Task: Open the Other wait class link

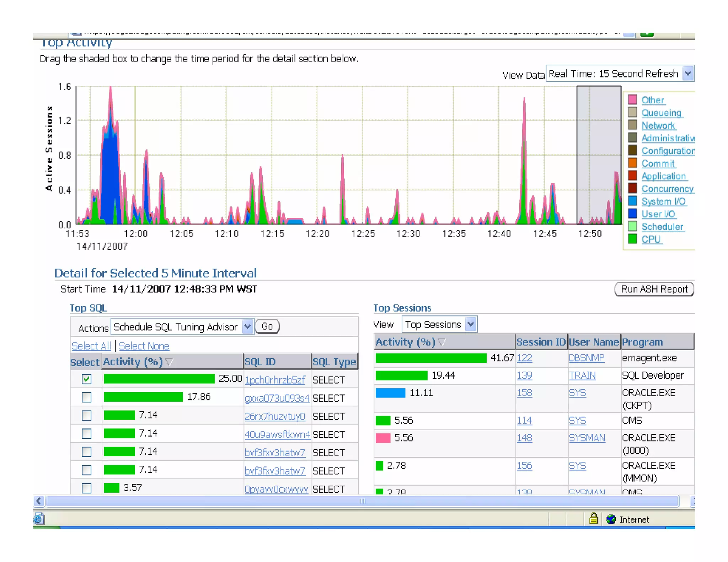Action: tap(653, 100)
